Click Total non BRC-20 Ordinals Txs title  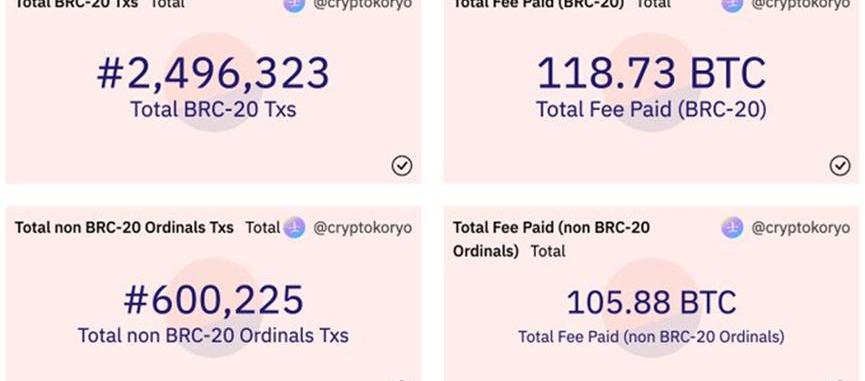pos(124,228)
